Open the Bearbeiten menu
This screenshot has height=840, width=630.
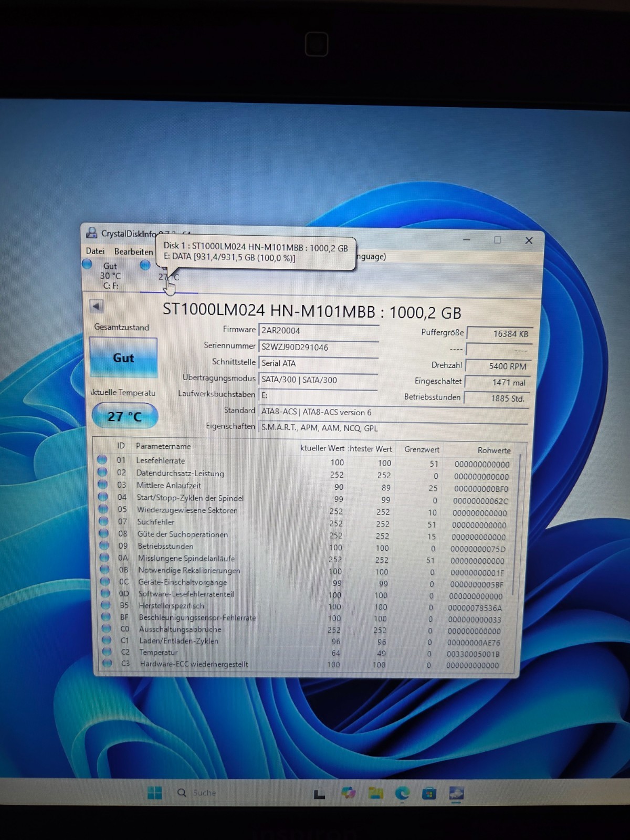[133, 252]
